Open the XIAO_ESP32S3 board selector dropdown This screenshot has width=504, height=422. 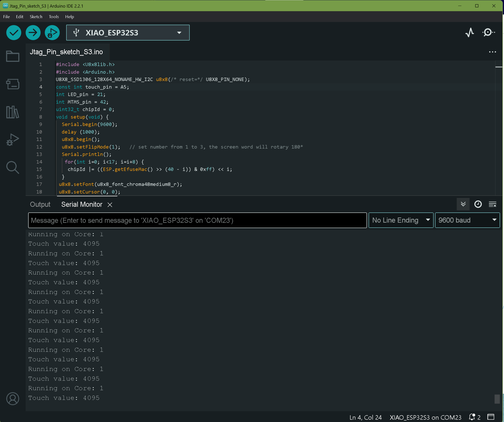[x=128, y=33]
